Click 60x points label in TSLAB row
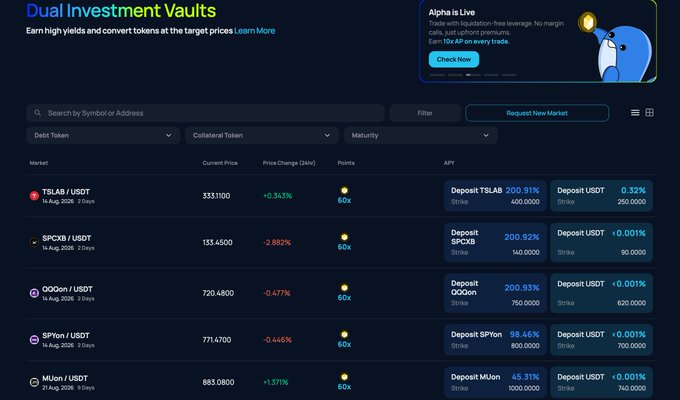The width and height of the screenshot is (680, 400). coord(344,200)
